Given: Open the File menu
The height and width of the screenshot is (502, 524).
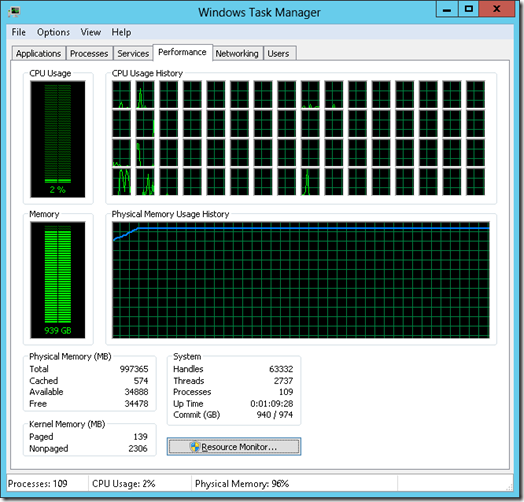Looking at the screenshot, I should 18,32.
